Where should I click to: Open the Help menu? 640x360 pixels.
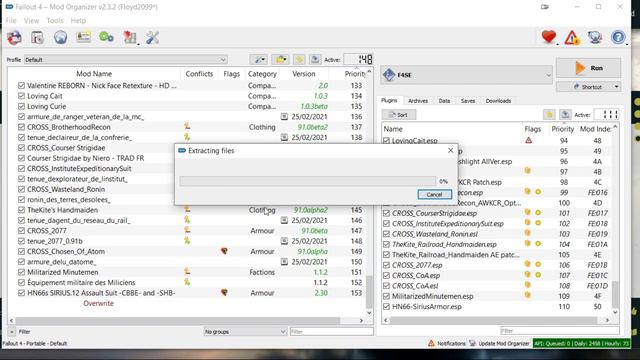pos(78,20)
